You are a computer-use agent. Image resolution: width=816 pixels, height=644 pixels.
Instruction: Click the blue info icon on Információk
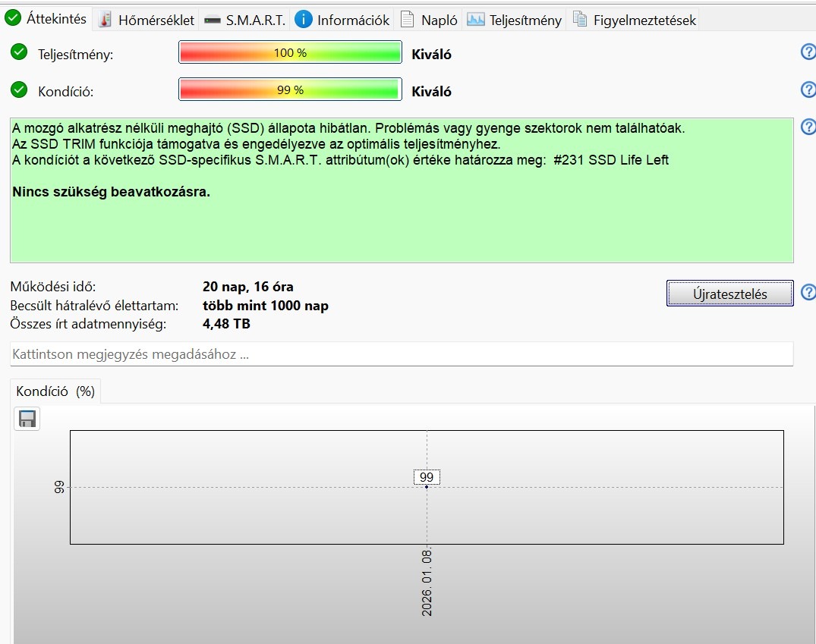304,19
